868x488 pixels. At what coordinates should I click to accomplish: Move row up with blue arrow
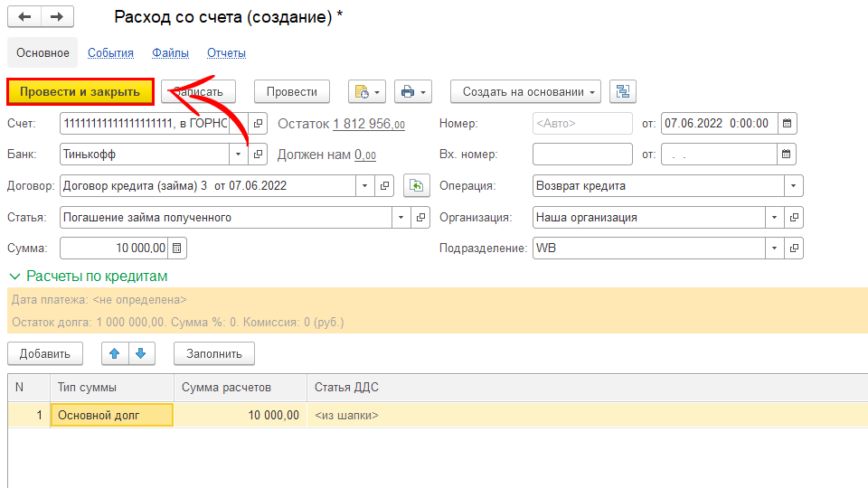(x=114, y=353)
